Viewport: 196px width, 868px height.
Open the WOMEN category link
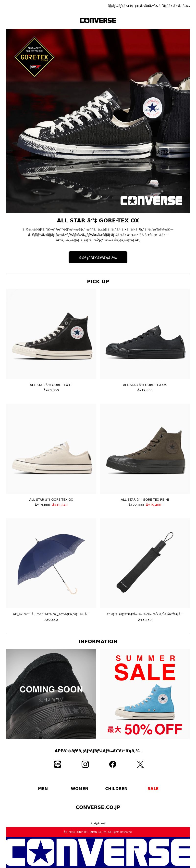tap(79, 789)
